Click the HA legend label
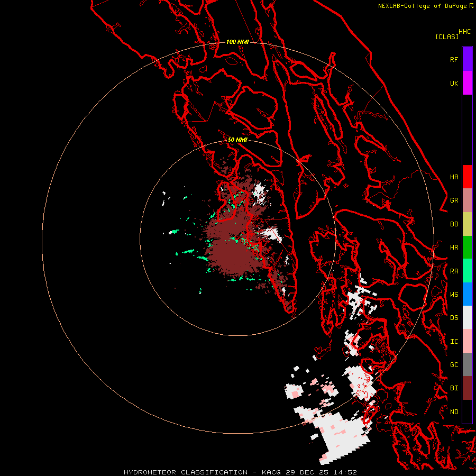Screen dimensions: 476x476 coord(454,177)
